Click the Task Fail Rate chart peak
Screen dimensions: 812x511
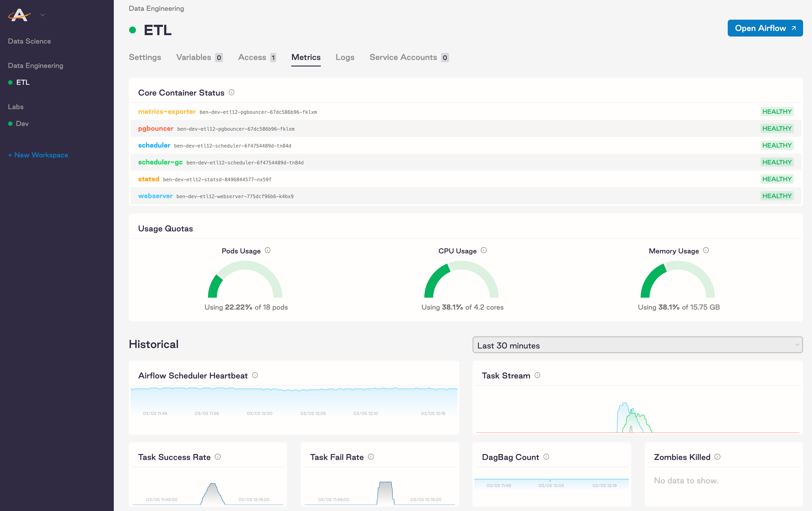(385, 493)
